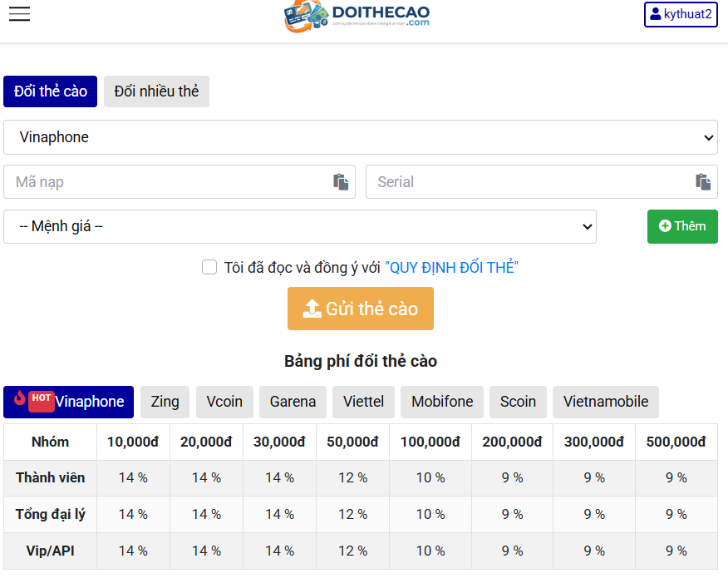Click the 500,000đ column header
This screenshot has width=728, height=588.
(x=676, y=442)
